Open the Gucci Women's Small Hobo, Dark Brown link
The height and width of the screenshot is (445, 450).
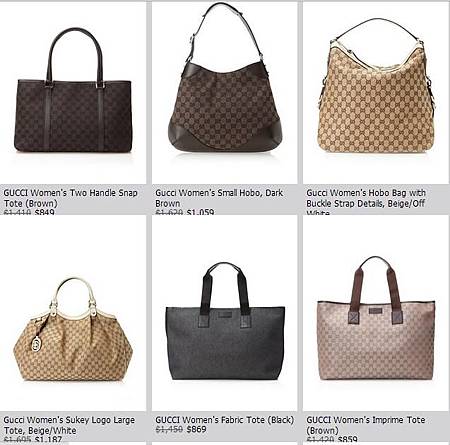[x=219, y=198]
